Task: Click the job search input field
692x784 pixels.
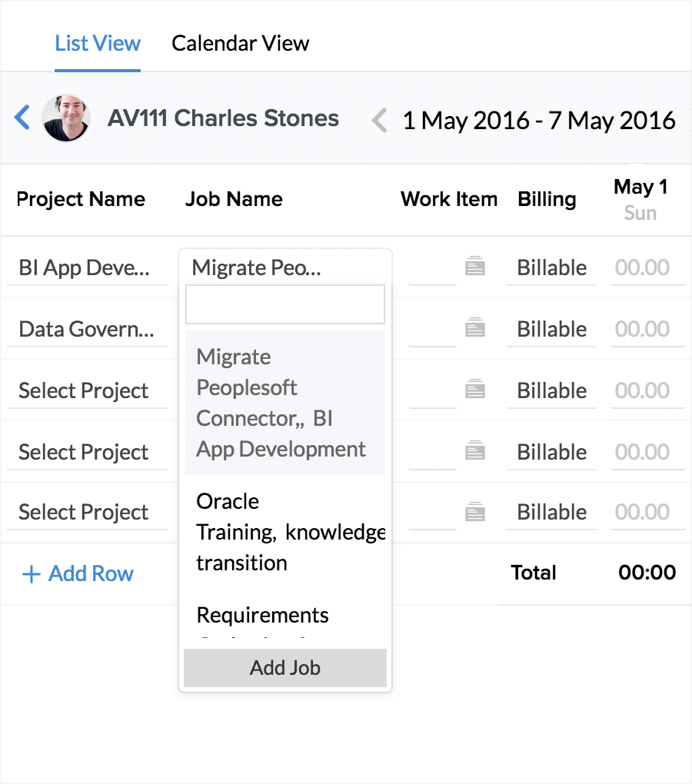Action: pyautogui.click(x=285, y=304)
